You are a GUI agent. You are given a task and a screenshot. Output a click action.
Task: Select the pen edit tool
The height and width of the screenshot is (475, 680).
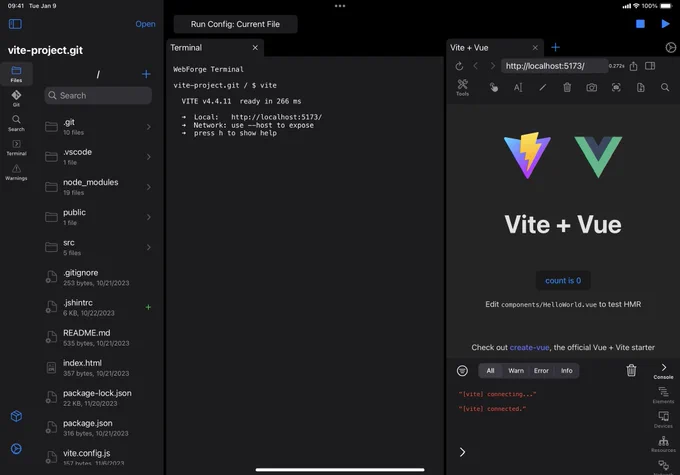[x=543, y=88]
